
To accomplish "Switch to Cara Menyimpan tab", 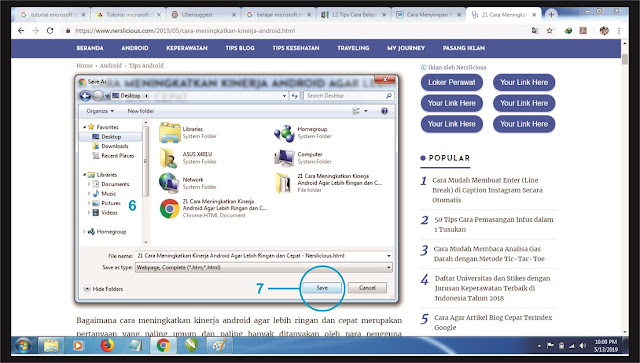I will (429, 15).
